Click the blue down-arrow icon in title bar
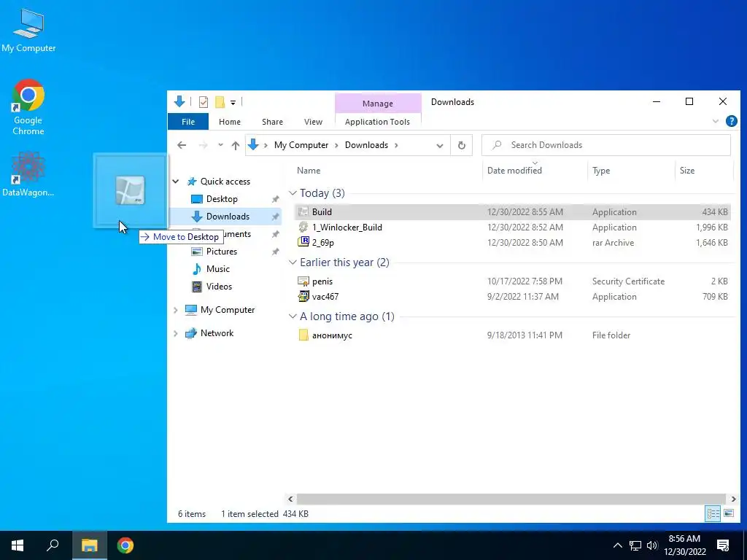The height and width of the screenshot is (560, 747). click(x=179, y=101)
